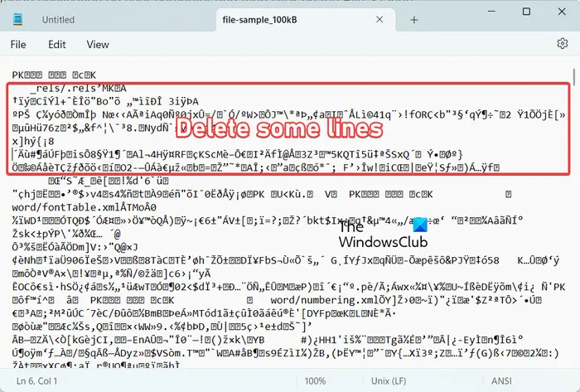
Task: Click the first line starting with PK
Action: [x=54, y=75]
